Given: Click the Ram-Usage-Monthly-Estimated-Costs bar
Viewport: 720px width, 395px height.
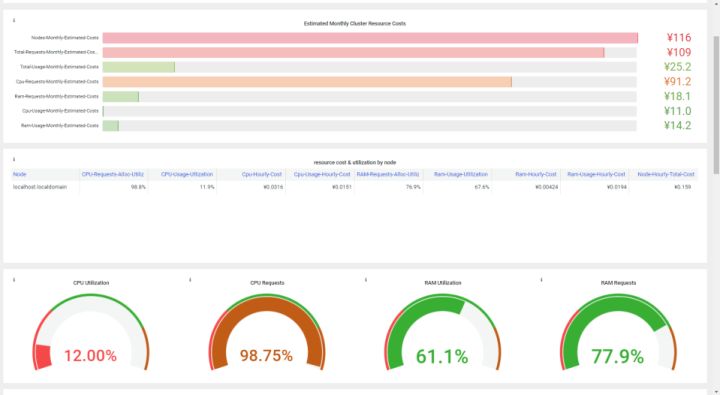Looking at the screenshot, I should [111, 126].
